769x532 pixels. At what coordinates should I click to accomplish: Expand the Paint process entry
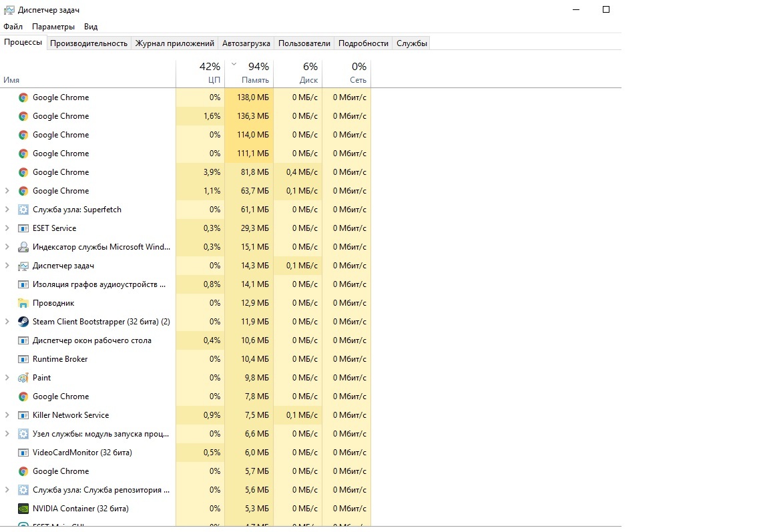(x=7, y=378)
